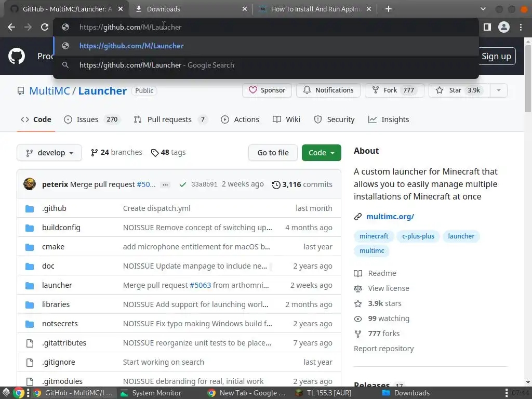Screen dimensions: 532x399
Task: Click the c-plus-plus topic tag
Action: [x=418, y=236]
